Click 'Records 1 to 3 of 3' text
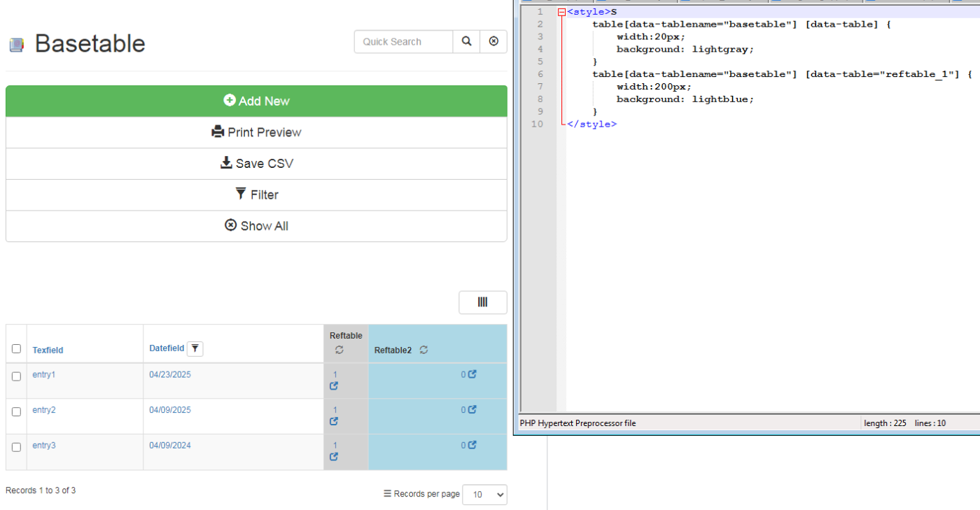 41,490
